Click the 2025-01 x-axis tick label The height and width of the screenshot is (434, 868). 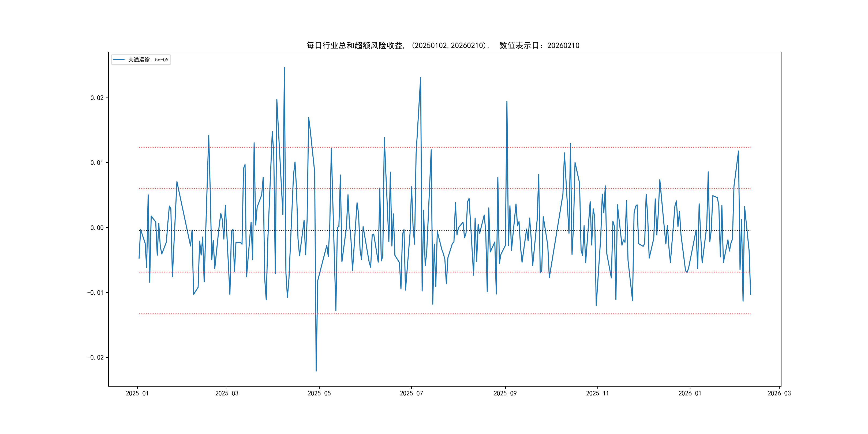[x=137, y=393]
